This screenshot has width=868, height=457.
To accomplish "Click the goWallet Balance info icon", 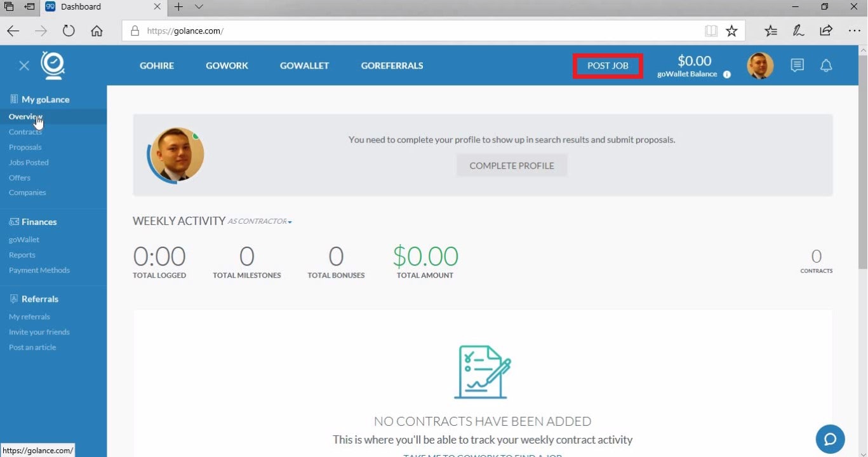I will [x=727, y=74].
